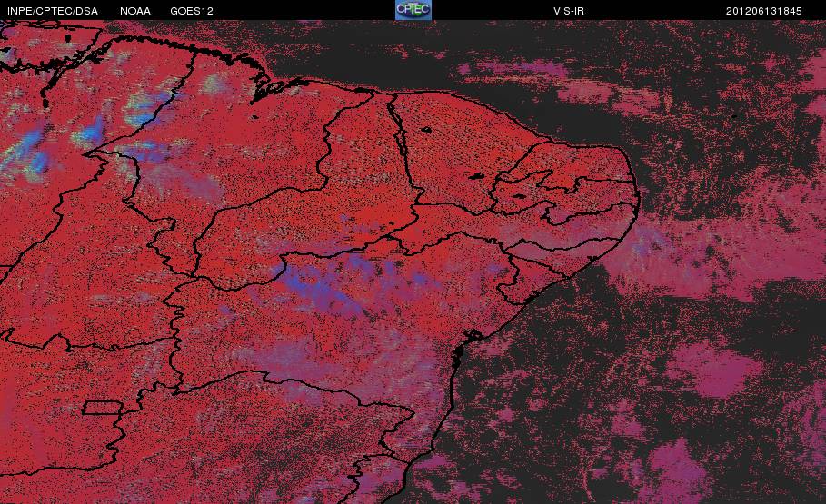Click the NOAA label
The width and height of the screenshot is (826, 504).
click(x=134, y=11)
